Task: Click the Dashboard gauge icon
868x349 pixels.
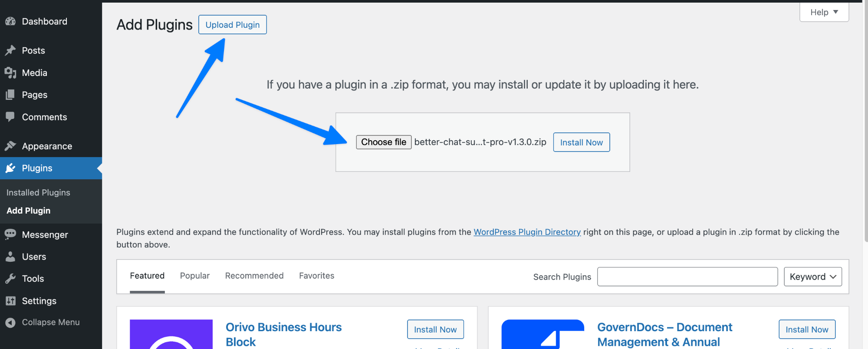Action: tap(10, 21)
